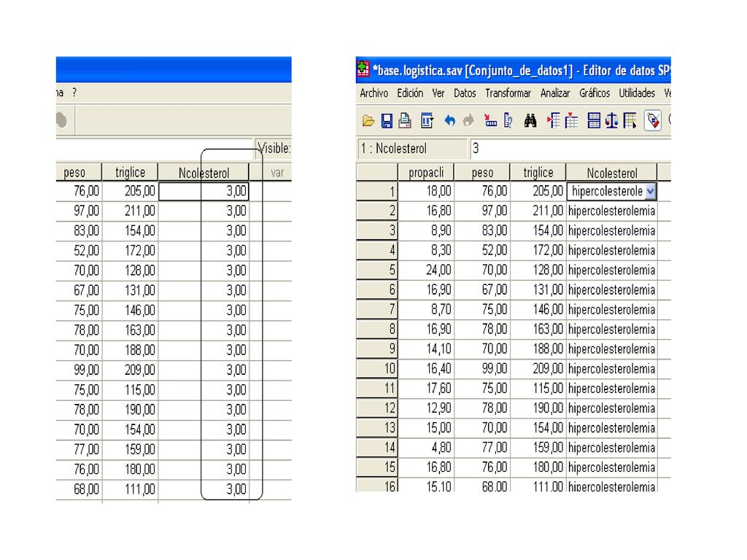
Task: Click peso cell 77,00 in left window
Action: [78, 449]
